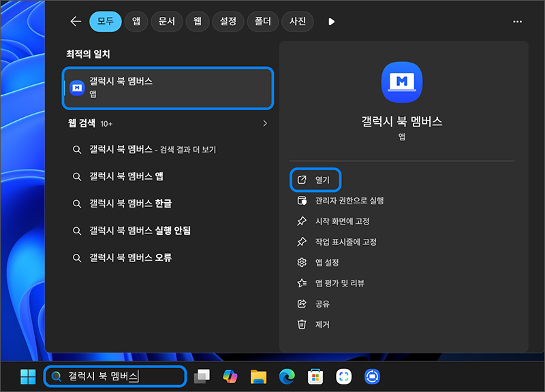Open Microsoft Store from the taskbar
The image size is (545, 392).
tap(315, 377)
